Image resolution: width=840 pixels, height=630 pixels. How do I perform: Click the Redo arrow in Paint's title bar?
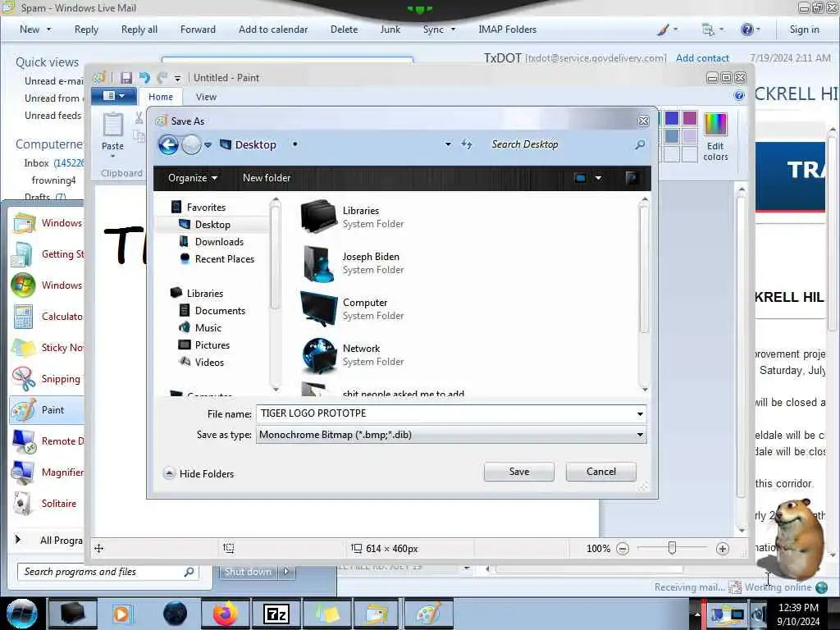click(162, 78)
